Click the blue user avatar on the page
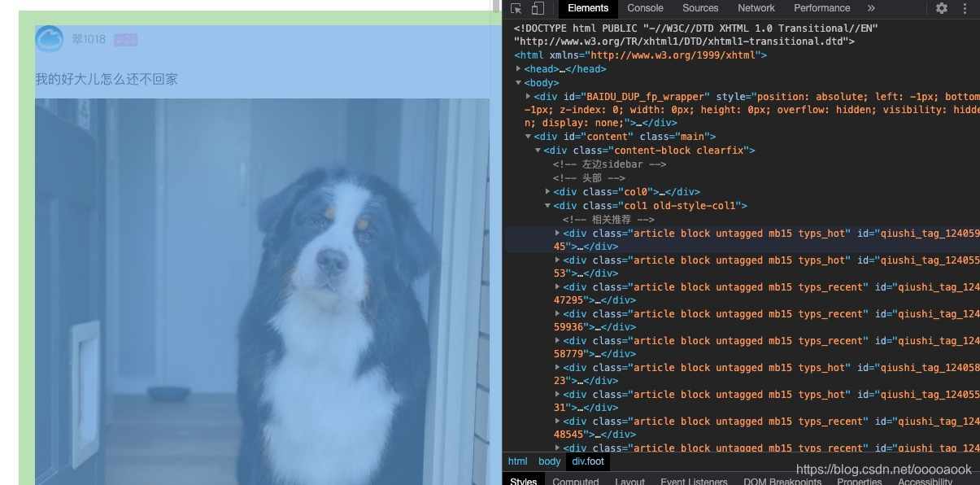Image resolution: width=980 pixels, height=485 pixels. tap(49, 39)
